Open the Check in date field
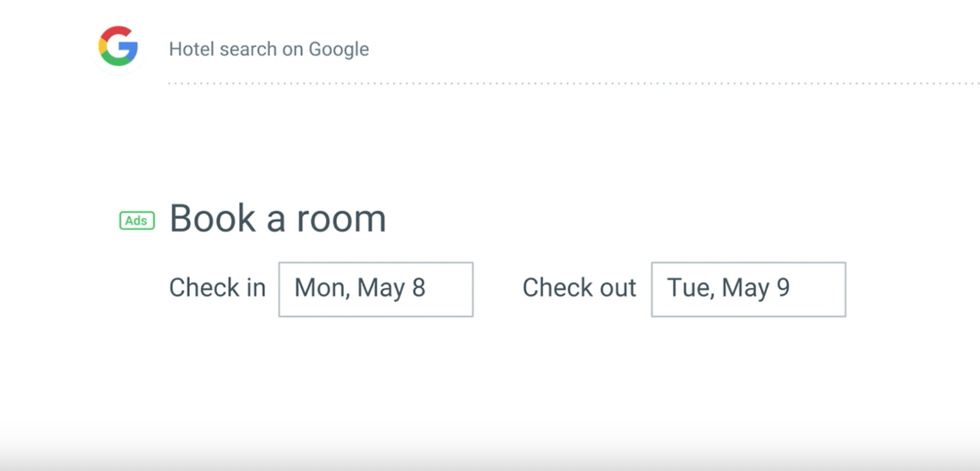 click(x=375, y=289)
